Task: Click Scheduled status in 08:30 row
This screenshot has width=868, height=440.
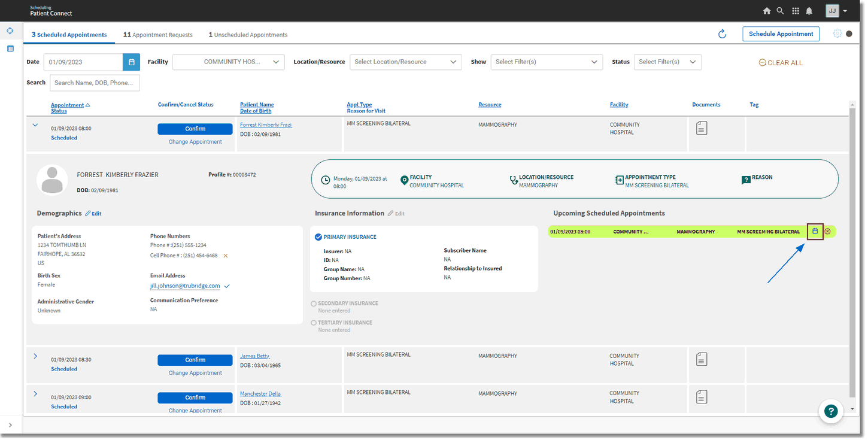Action: [64, 369]
